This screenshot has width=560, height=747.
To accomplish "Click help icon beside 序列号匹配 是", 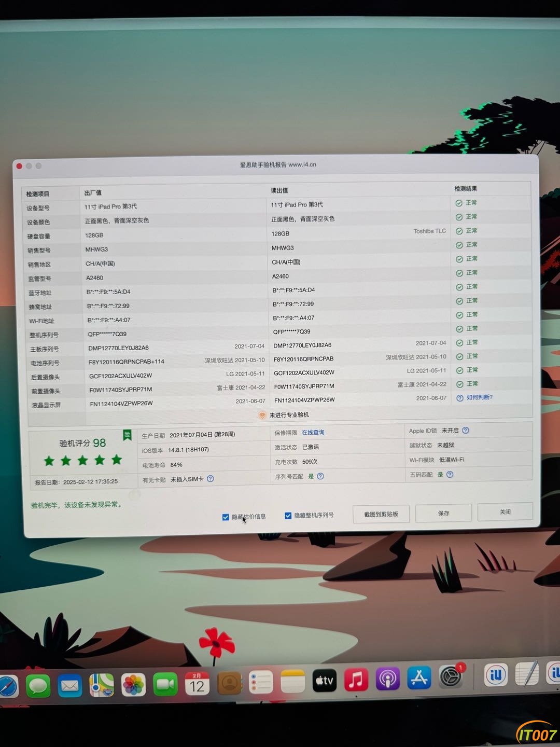I will (320, 476).
